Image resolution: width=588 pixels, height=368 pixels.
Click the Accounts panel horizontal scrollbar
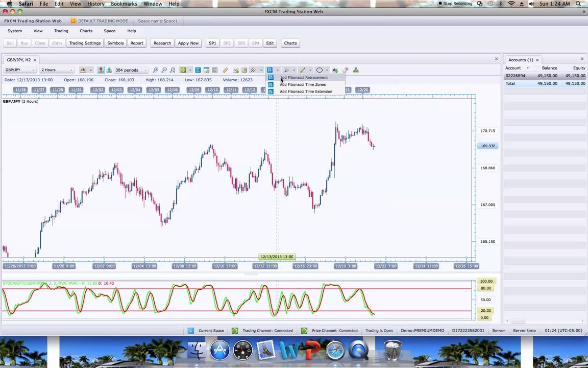coord(518,321)
